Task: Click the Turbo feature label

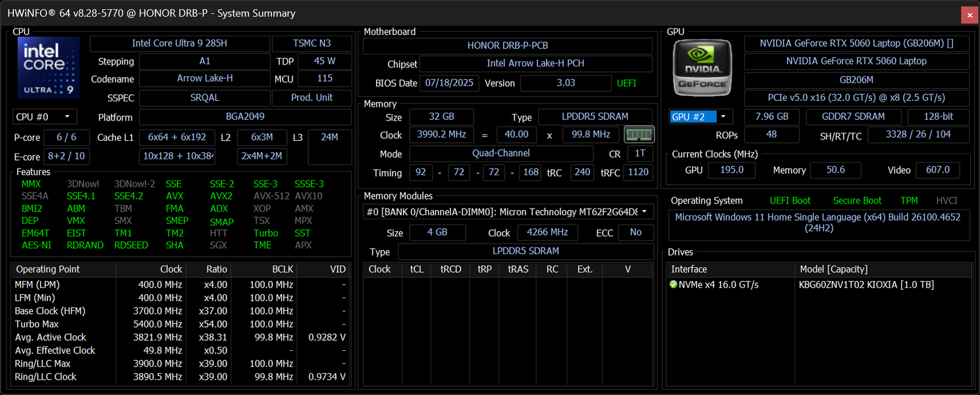Action: tap(266, 233)
